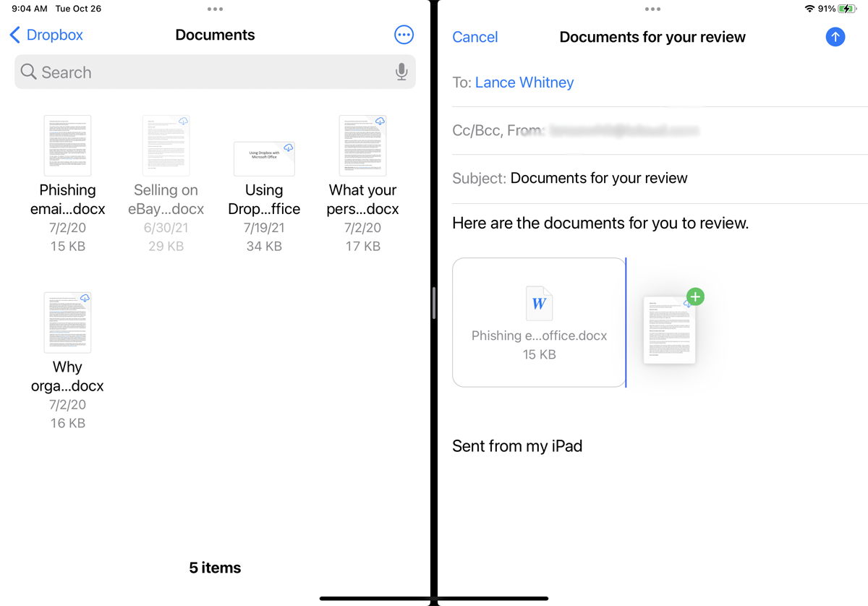Tap the '34 KB' size of Using Dropbox file
This screenshot has width=868, height=606.
pos(264,247)
